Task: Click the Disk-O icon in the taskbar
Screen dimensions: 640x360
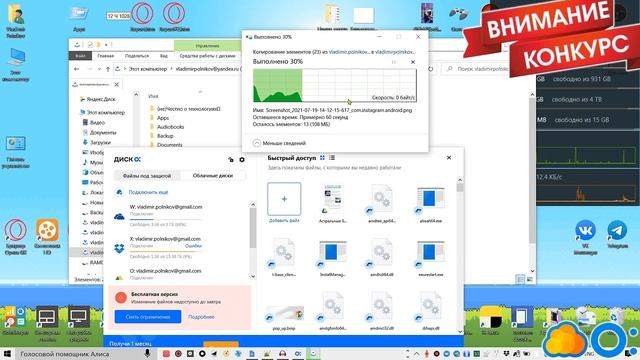Action: pyautogui.click(x=298, y=353)
